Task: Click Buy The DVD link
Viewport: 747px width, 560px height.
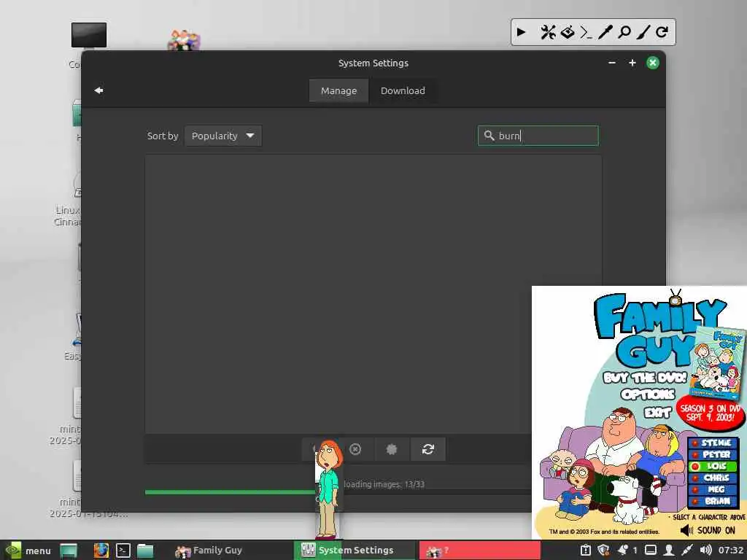Action: (x=644, y=378)
